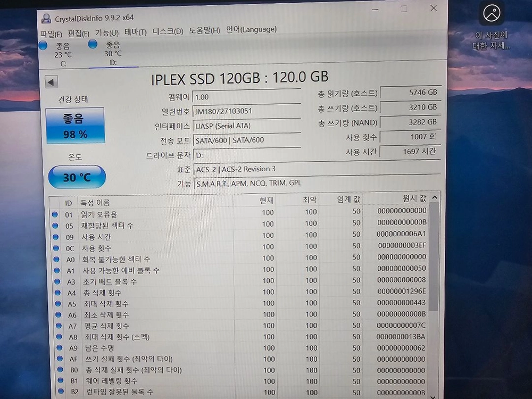532x399 pixels.
Task: Click the features field with S.M.A.R.T., APM
Action: [x=317, y=183]
